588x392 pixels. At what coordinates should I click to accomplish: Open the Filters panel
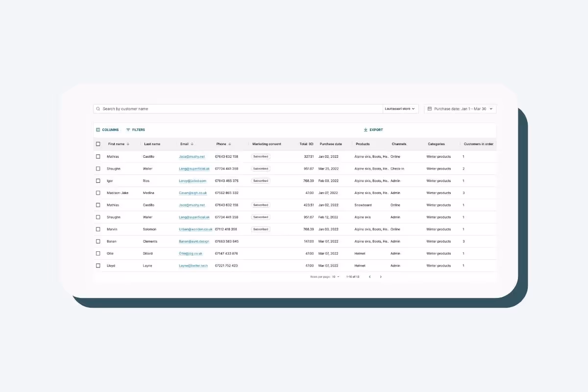(x=135, y=129)
